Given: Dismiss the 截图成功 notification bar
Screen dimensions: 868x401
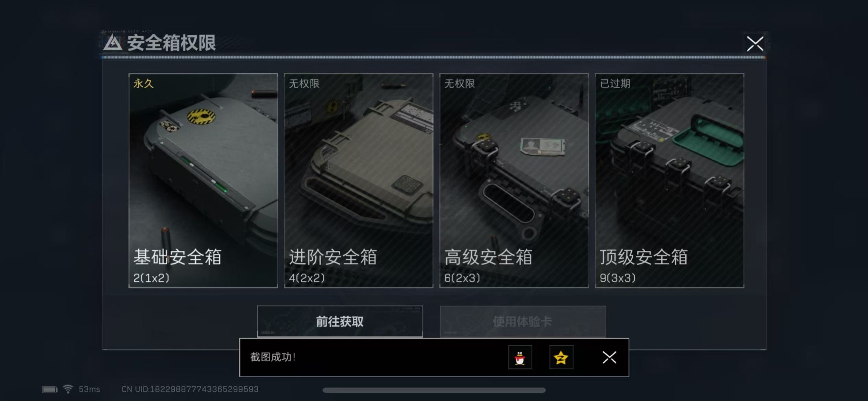Looking at the screenshot, I should 609,357.
